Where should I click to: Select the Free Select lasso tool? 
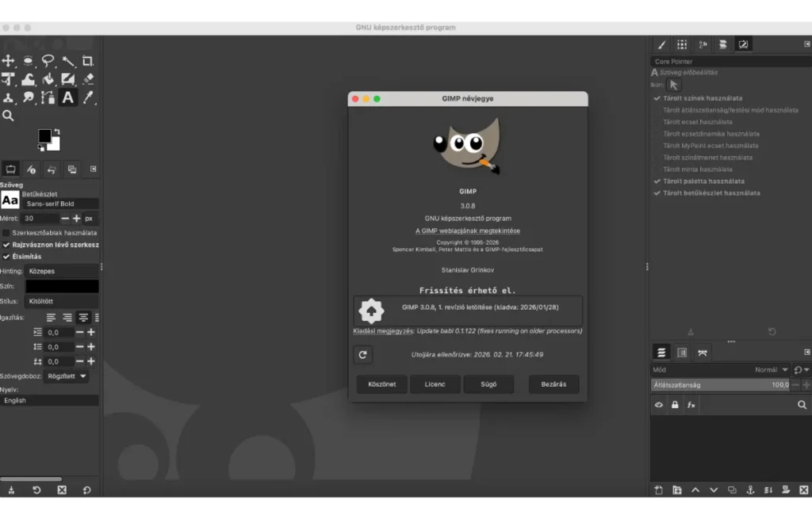click(48, 61)
